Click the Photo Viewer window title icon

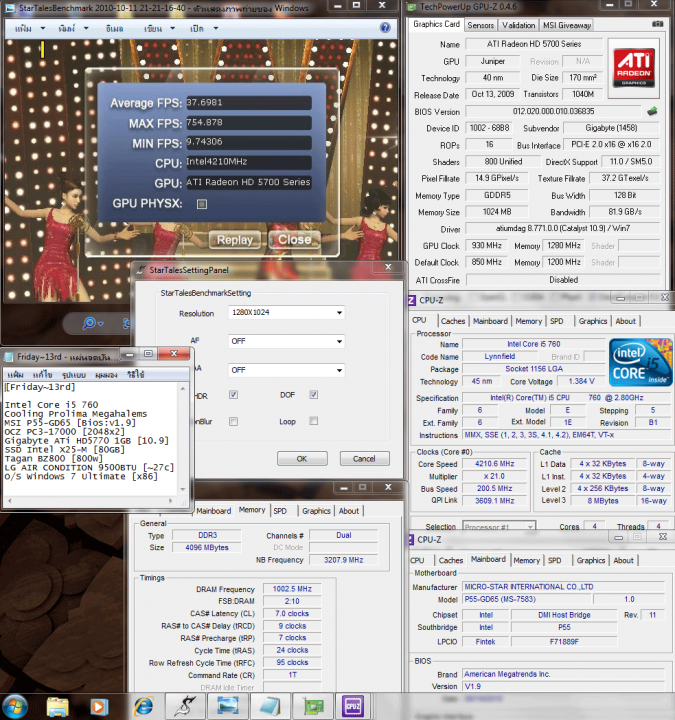point(10,8)
